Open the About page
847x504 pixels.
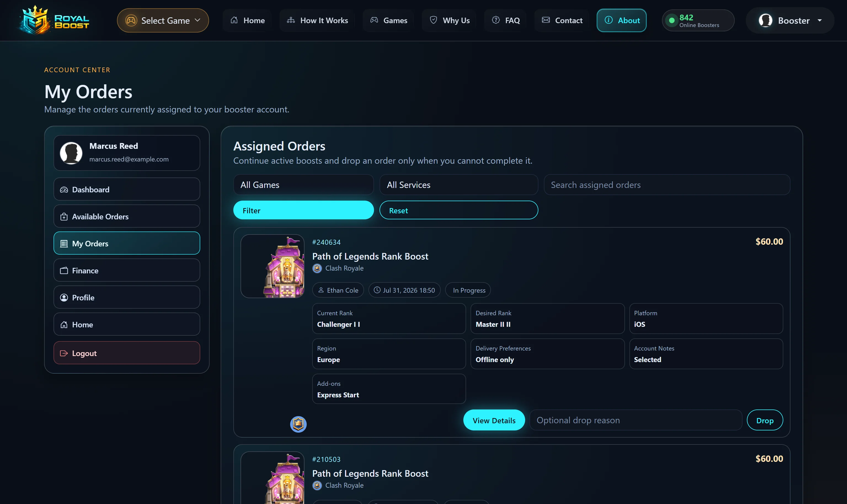tap(622, 20)
